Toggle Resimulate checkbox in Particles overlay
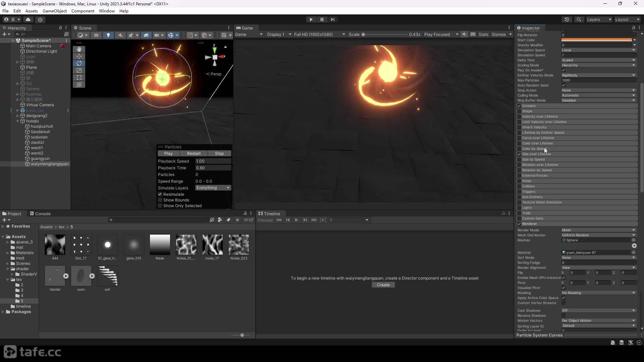 click(x=160, y=194)
